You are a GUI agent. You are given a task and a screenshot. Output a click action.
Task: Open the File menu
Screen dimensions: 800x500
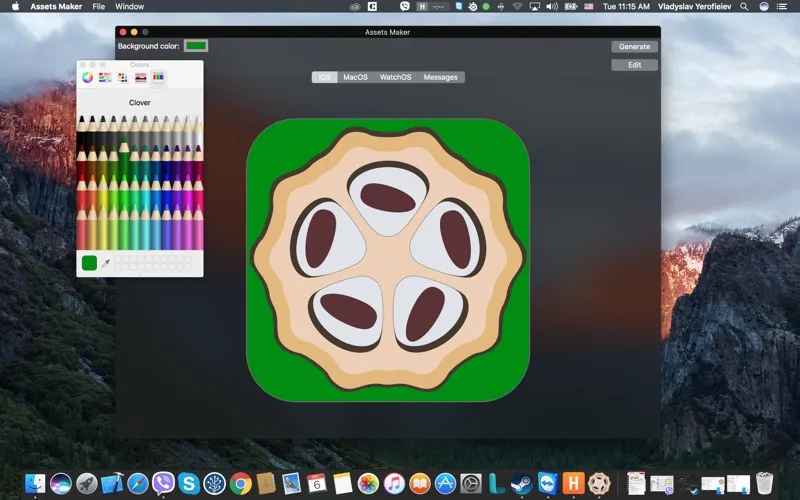coord(98,6)
